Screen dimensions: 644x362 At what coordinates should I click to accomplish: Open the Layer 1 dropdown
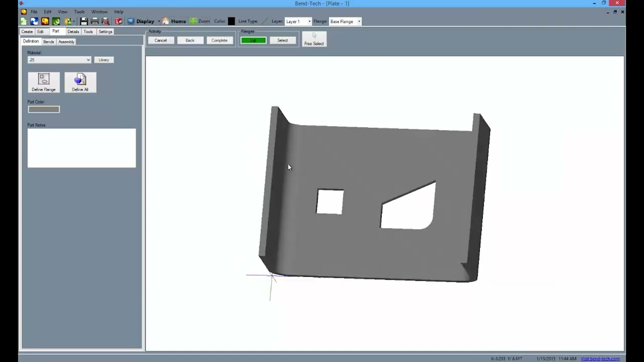click(x=298, y=21)
